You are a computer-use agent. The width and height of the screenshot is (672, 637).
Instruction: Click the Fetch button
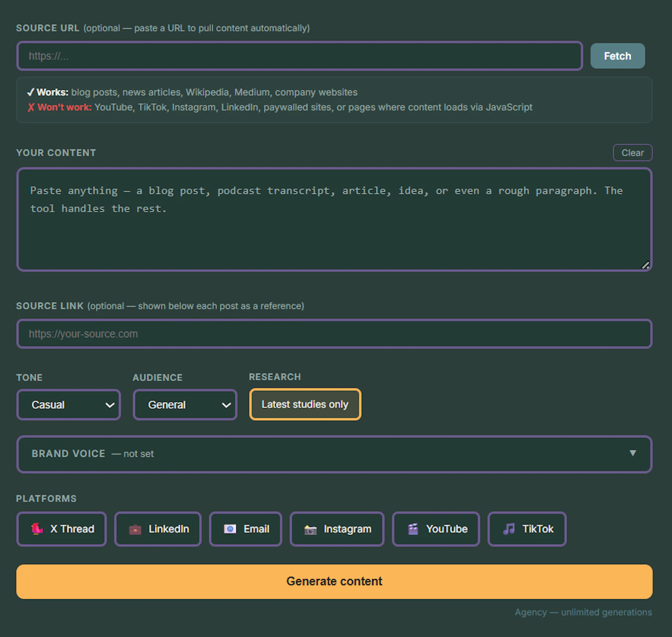click(x=617, y=56)
